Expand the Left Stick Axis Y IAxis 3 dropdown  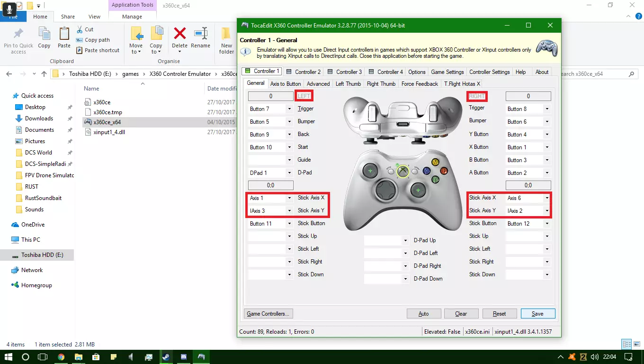point(289,211)
